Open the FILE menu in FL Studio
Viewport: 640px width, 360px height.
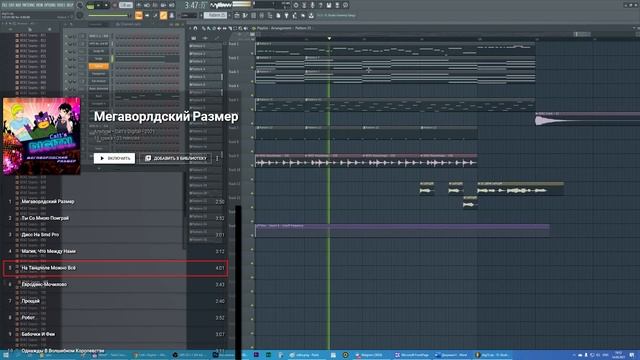4,5
